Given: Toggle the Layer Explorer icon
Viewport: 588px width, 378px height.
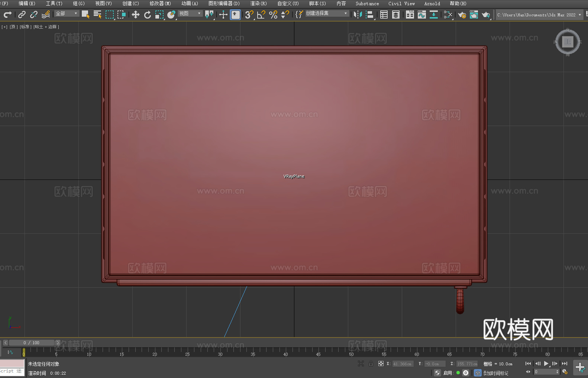Looking at the screenshot, I should [x=396, y=14].
